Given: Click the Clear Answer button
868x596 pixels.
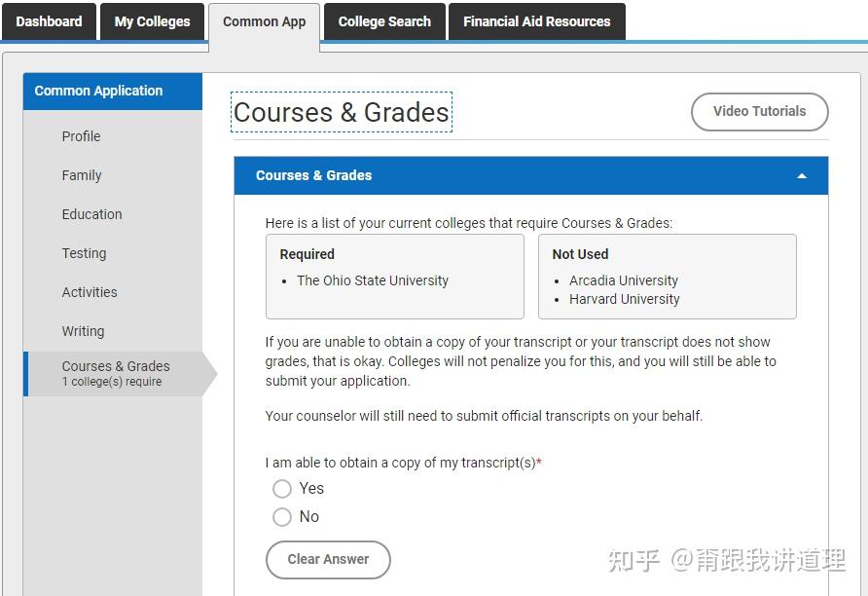Looking at the screenshot, I should pyautogui.click(x=328, y=560).
